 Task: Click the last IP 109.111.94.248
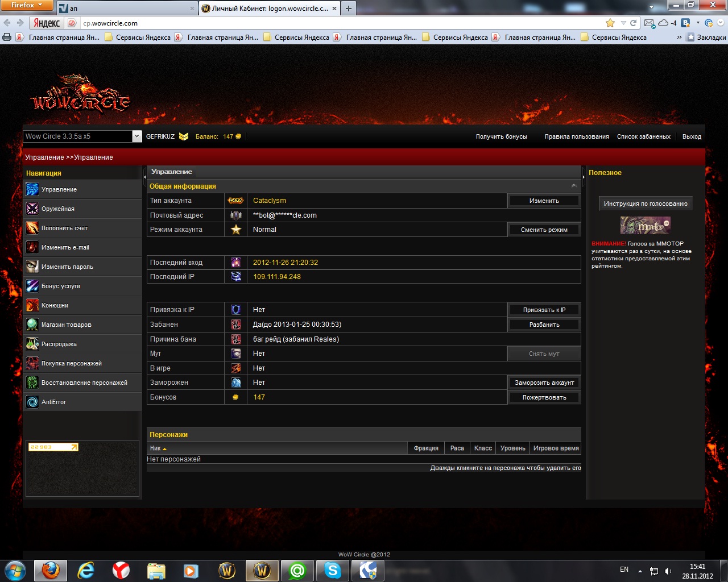coord(277,277)
